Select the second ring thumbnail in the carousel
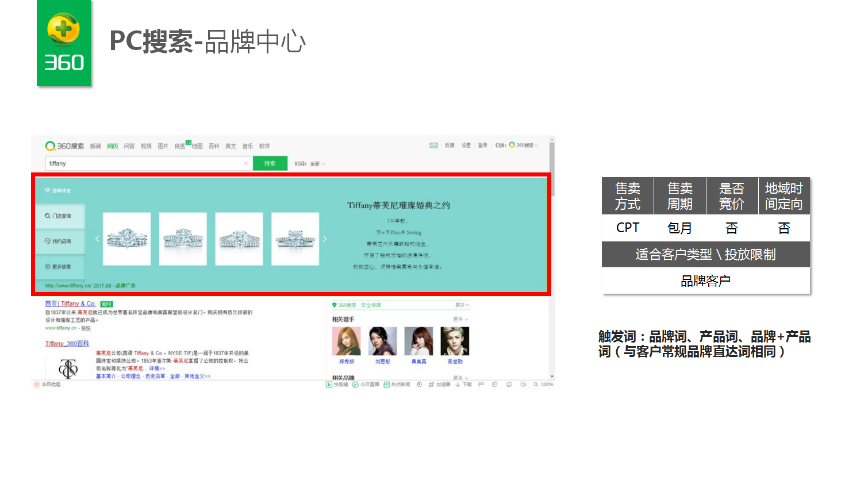Image resolution: width=868 pixels, height=488 pixels. click(x=183, y=239)
